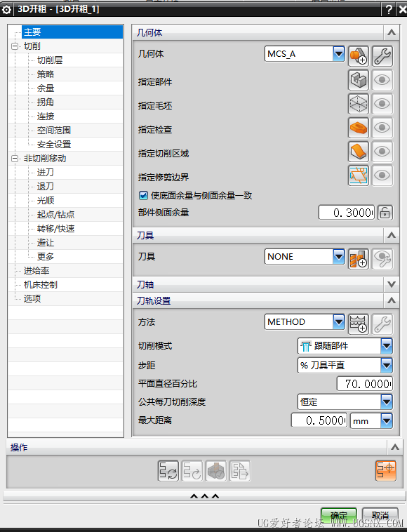The height and width of the screenshot is (532, 407).
Task: Click the 取消 cancel button
Action: point(380,516)
